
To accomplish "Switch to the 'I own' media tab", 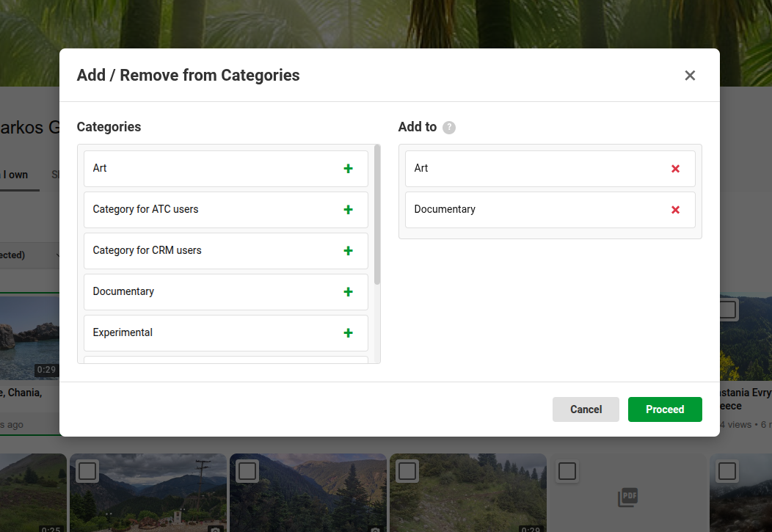I will coord(18,175).
